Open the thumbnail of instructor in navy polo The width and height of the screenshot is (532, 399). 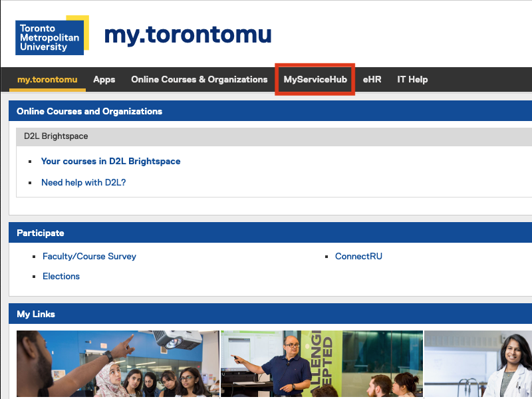point(322,364)
